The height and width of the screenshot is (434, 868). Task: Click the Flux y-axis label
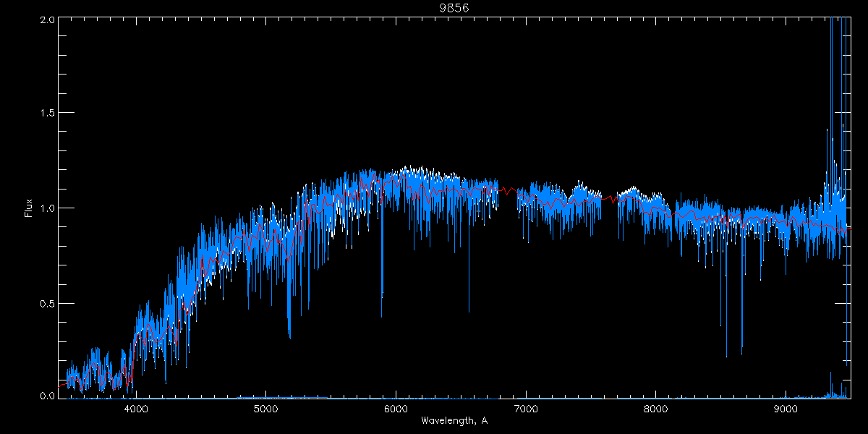(29, 208)
